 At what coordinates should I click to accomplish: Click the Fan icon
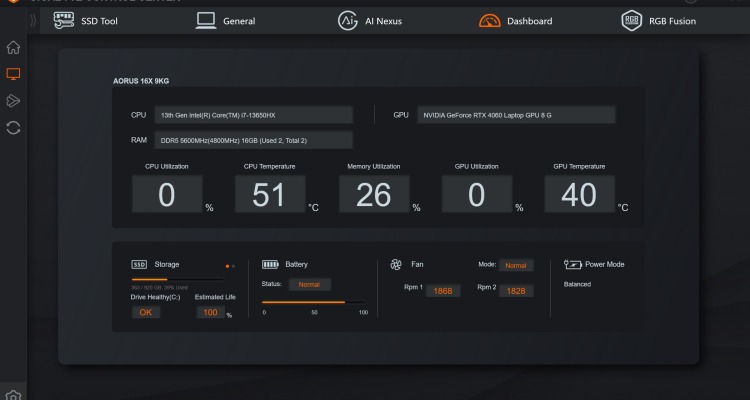pos(396,265)
